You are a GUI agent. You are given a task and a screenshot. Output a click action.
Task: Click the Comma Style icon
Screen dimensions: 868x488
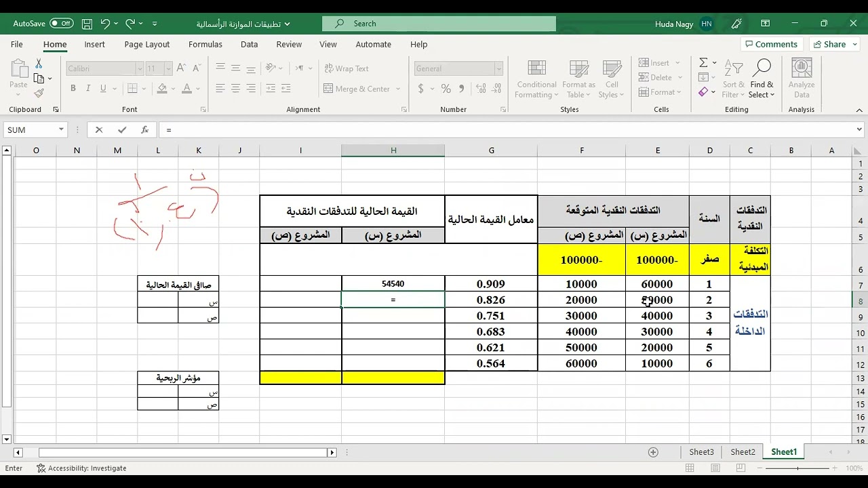coord(461,89)
